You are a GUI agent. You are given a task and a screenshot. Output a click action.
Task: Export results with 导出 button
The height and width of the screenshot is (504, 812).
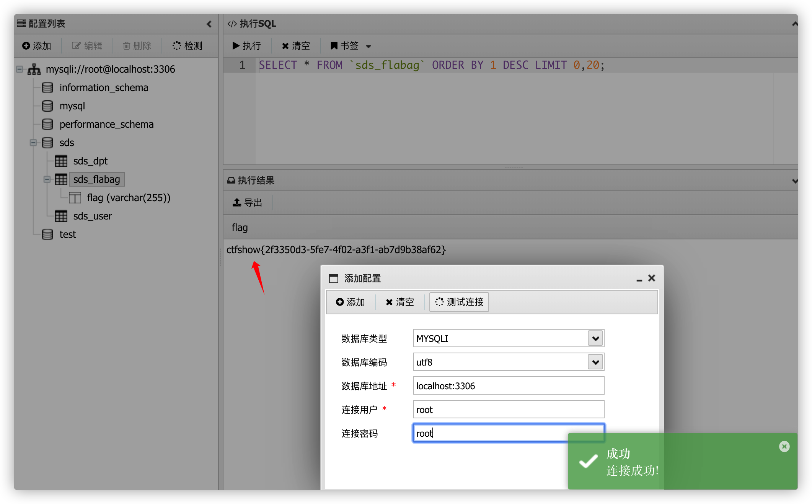(247, 203)
